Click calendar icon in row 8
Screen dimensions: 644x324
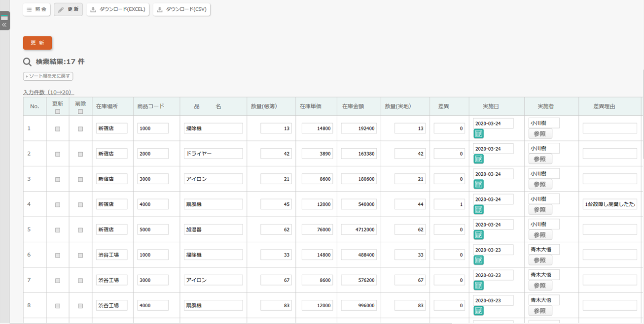[x=478, y=311]
